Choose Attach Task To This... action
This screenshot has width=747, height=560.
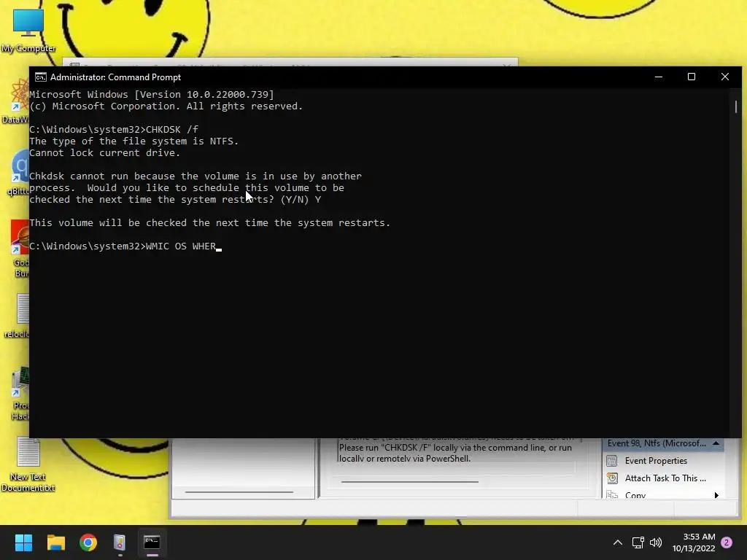tap(665, 478)
